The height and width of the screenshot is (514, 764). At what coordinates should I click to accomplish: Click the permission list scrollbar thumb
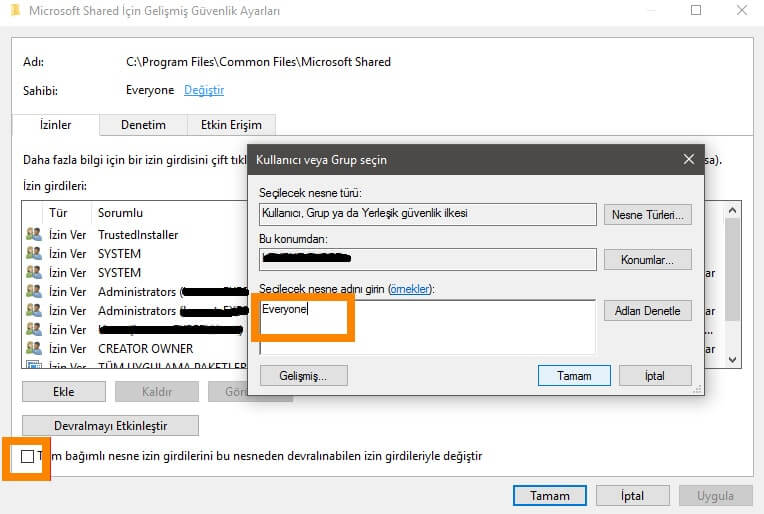732,269
